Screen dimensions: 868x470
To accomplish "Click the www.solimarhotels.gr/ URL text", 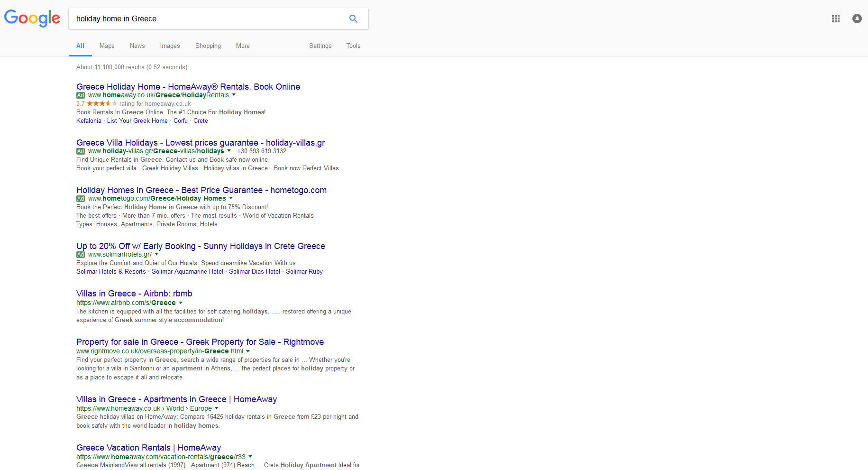I will pyautogui.click(x=120, y=255).
